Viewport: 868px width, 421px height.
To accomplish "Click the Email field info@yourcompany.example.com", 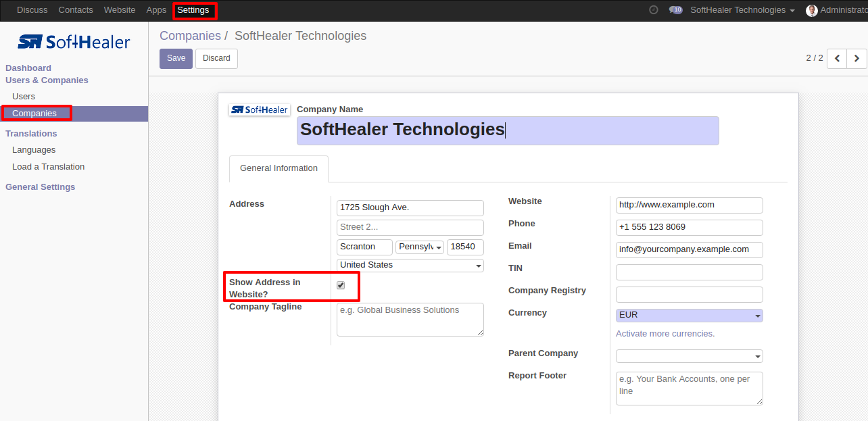I will [690, 250].
